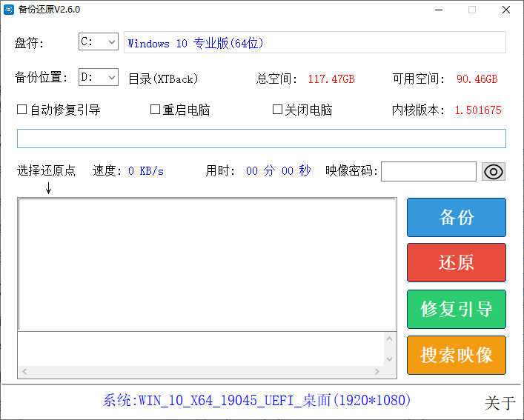Tick the 关闭电脑 checkbox
The height and width of the screenshot is (420, 524).
coord(278,110)
